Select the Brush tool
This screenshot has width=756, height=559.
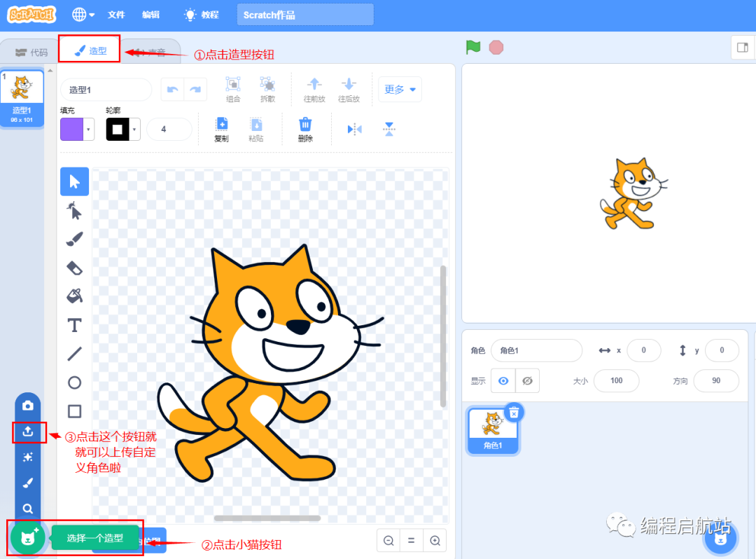[x=74, y=238]
